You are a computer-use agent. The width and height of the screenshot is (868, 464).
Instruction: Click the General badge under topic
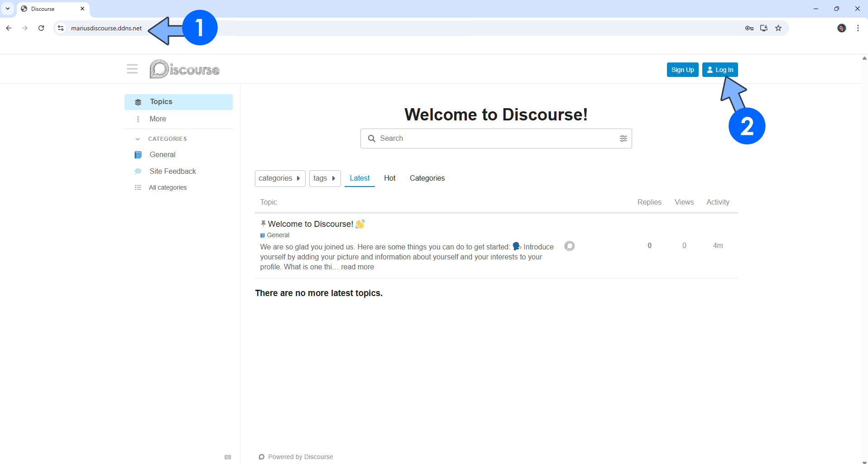pyautogui.click(x=275, y=235)
